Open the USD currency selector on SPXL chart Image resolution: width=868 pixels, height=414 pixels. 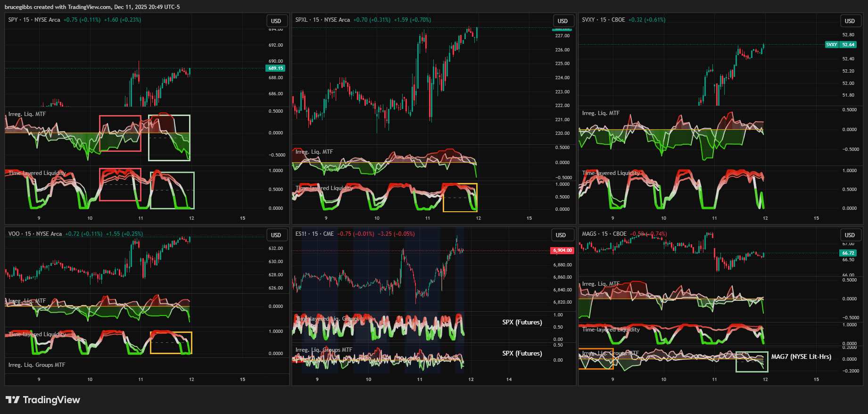562,21
